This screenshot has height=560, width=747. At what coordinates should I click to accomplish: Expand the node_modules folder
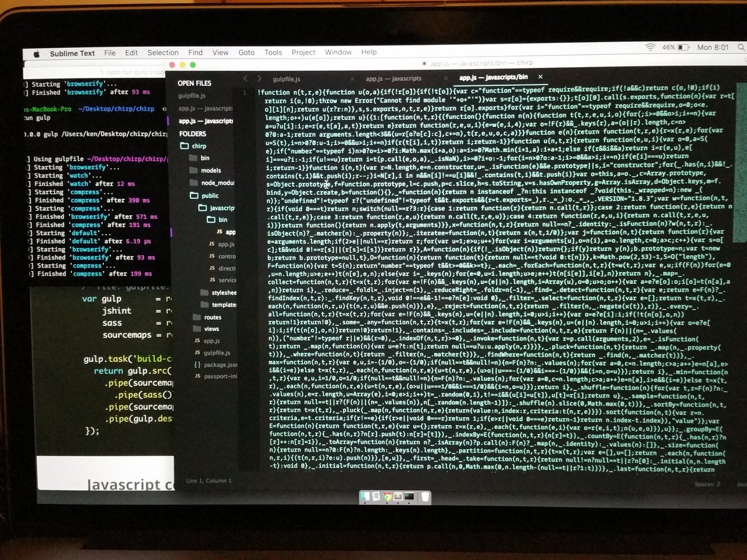pyautogui.click(x=211, y=182)
